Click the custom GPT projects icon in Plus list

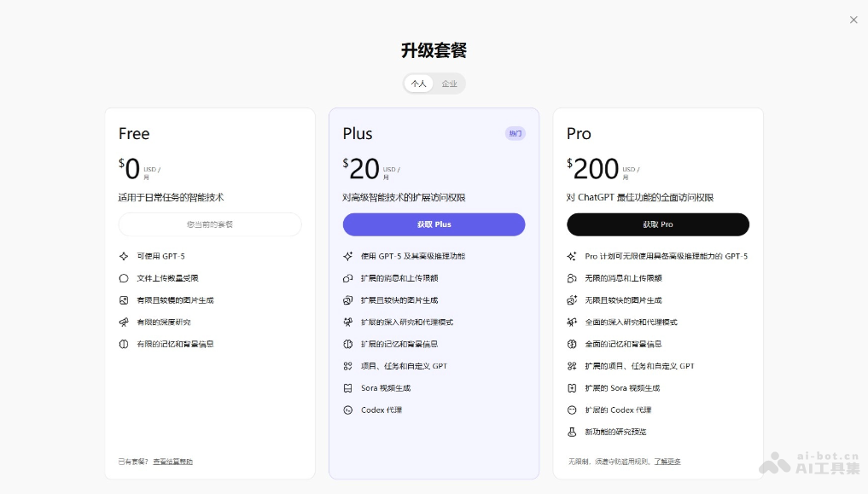[347, 365]
